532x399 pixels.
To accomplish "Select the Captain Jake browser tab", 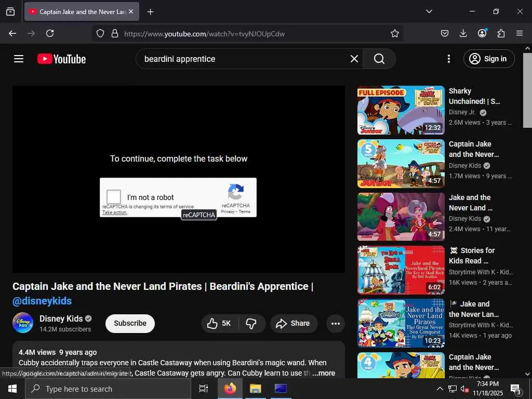I will point(82,11).
